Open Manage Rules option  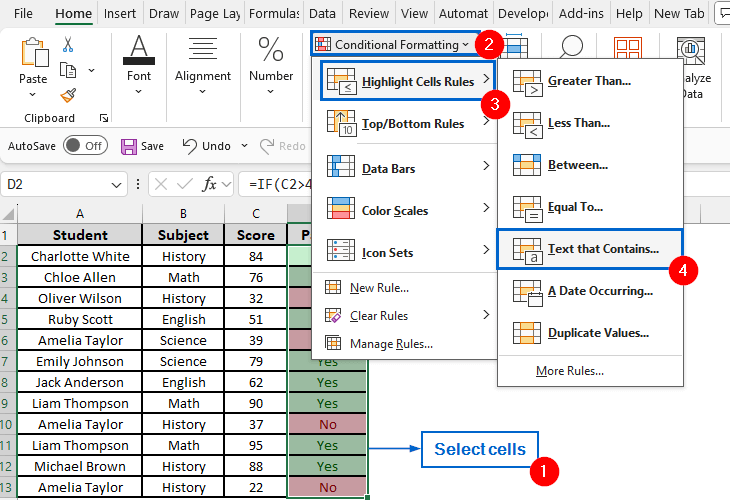(x=391, y=344)
